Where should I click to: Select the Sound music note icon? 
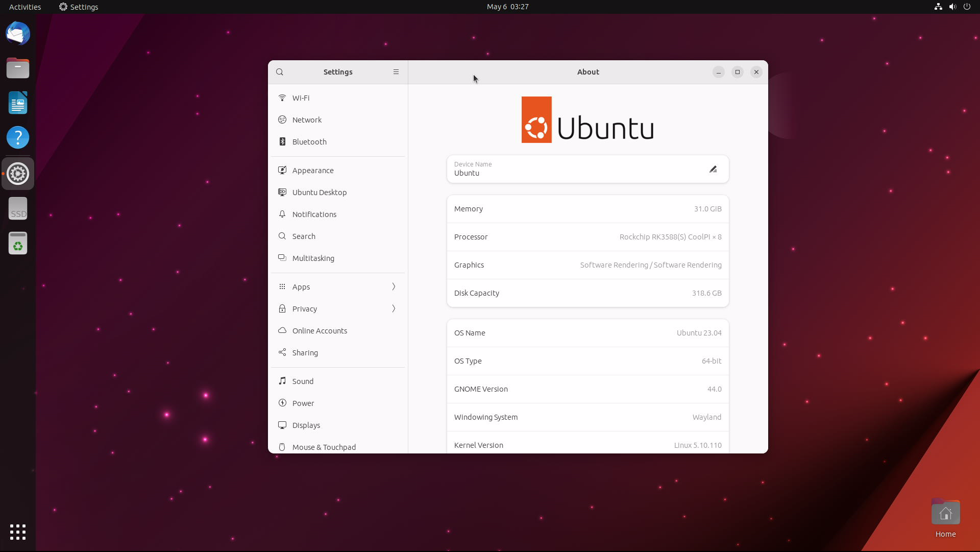282,381
